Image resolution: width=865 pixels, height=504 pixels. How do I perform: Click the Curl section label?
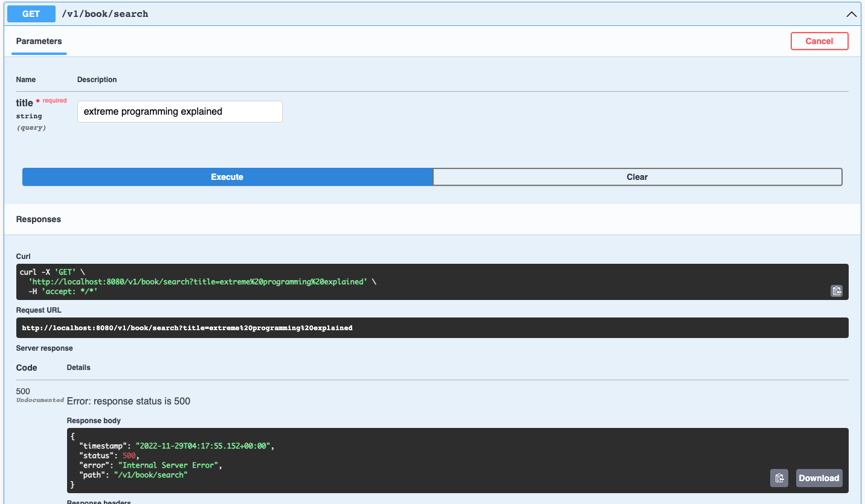[x=24, y=257]
